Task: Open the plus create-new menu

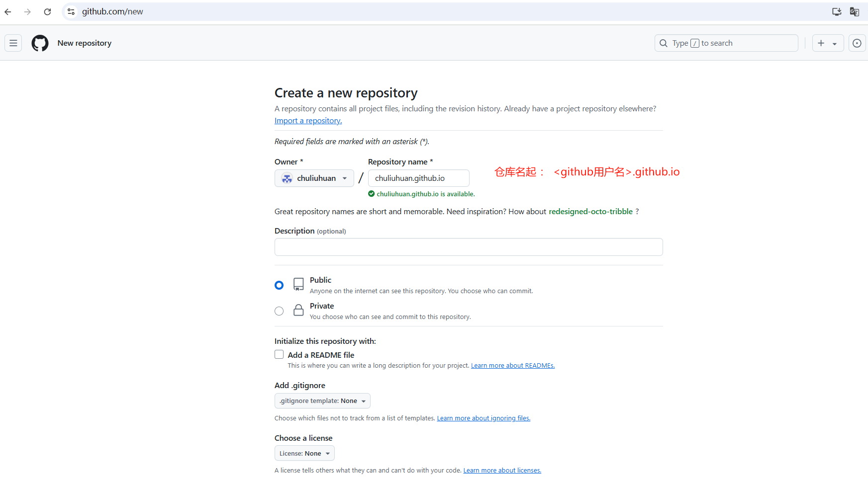Action: point(828,43)
